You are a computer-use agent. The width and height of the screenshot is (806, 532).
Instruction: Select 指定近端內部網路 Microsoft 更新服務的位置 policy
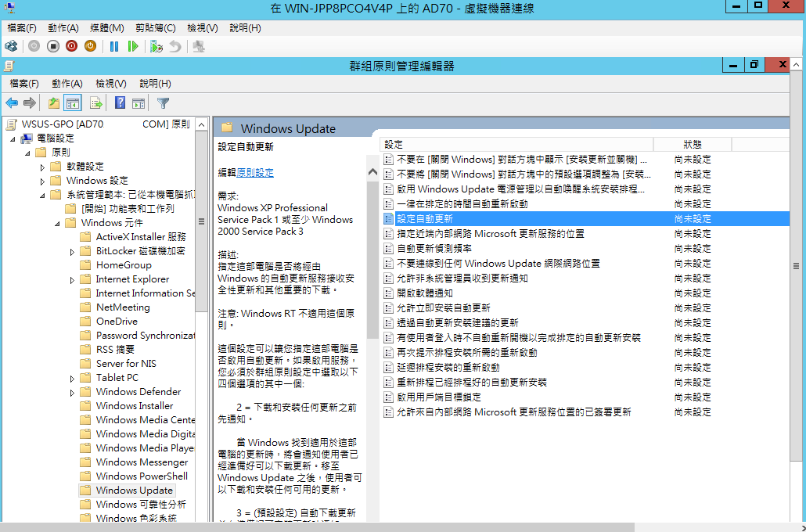[x=585, y=234]
